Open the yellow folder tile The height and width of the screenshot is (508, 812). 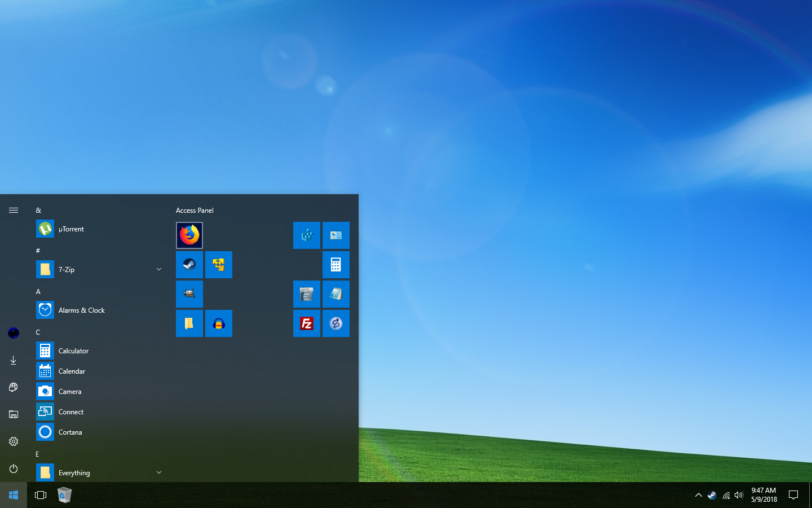pos(189,323)
